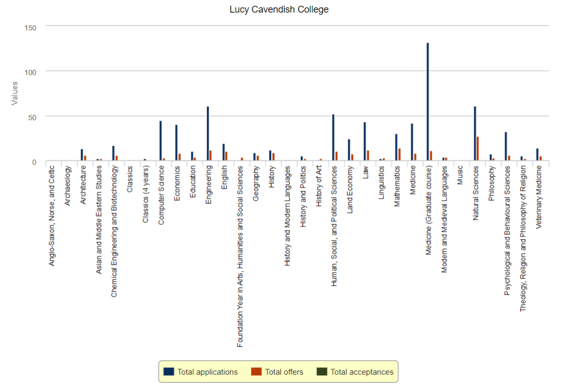
Task: Click the Architecture axis label
Action: coord(83,185)
